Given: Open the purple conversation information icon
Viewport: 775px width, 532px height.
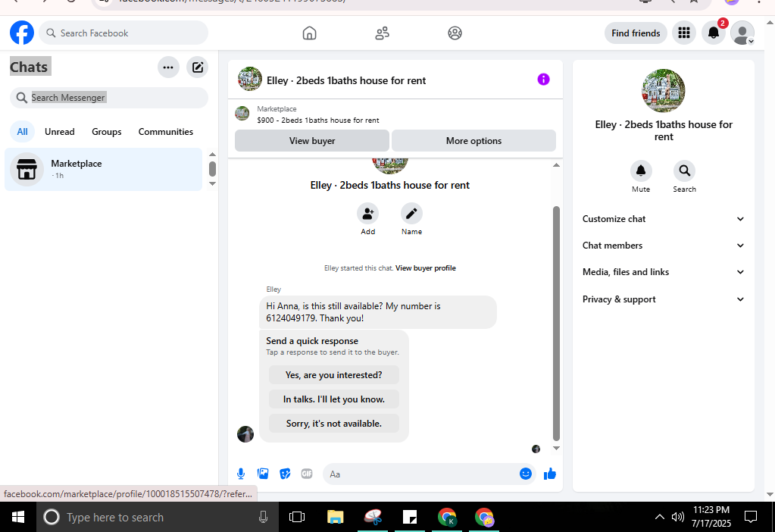Looking at the screenshot, I should point(544,79).
